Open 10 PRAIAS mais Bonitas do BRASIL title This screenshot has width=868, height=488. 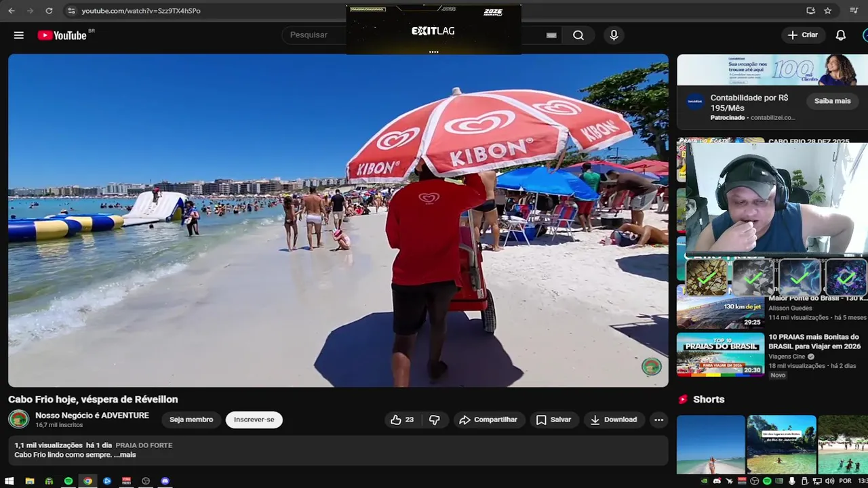[814, 342]
